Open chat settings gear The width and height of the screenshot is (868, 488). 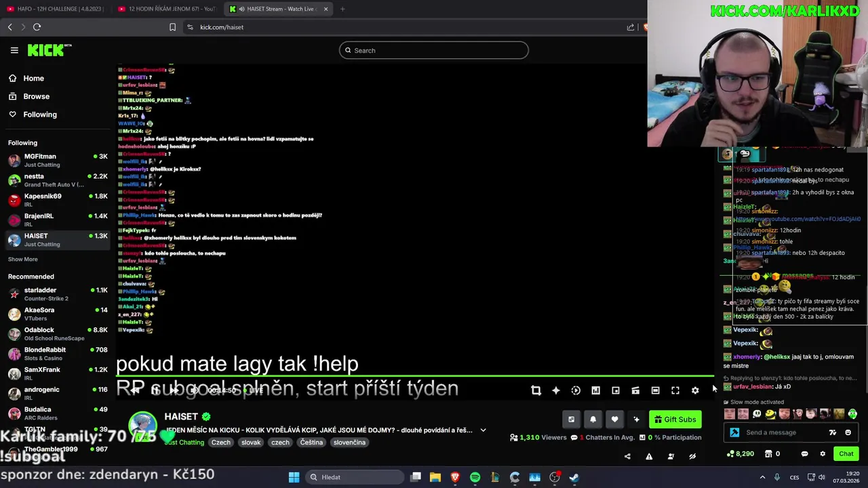[x=823, y=453]
